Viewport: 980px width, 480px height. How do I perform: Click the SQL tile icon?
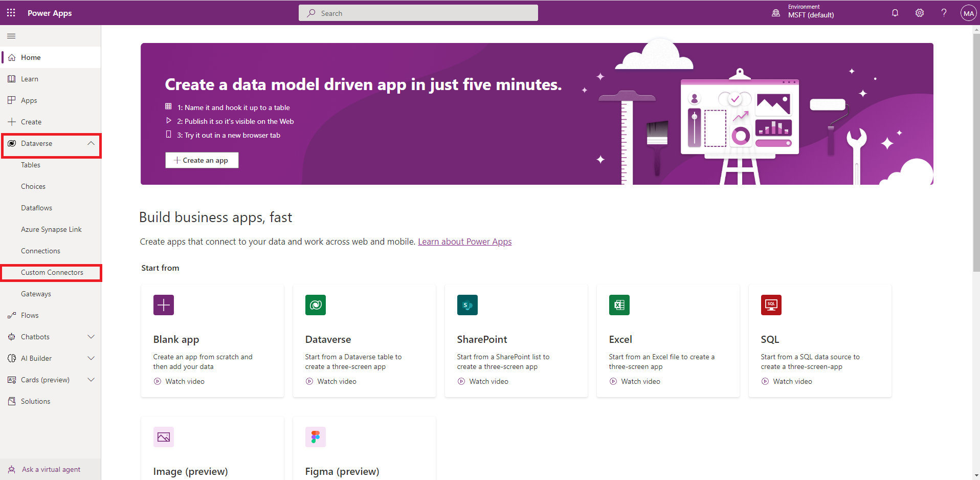771,305
